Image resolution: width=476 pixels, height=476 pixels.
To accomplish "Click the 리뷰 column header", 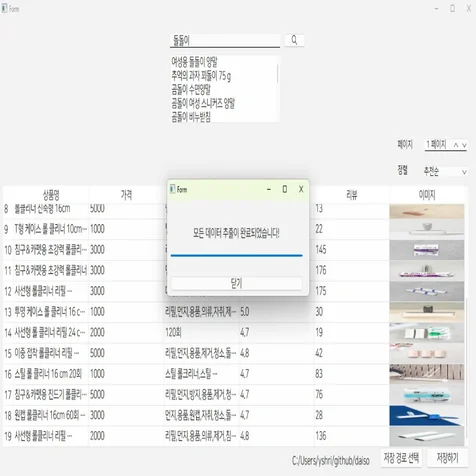I will pos(352,195).
